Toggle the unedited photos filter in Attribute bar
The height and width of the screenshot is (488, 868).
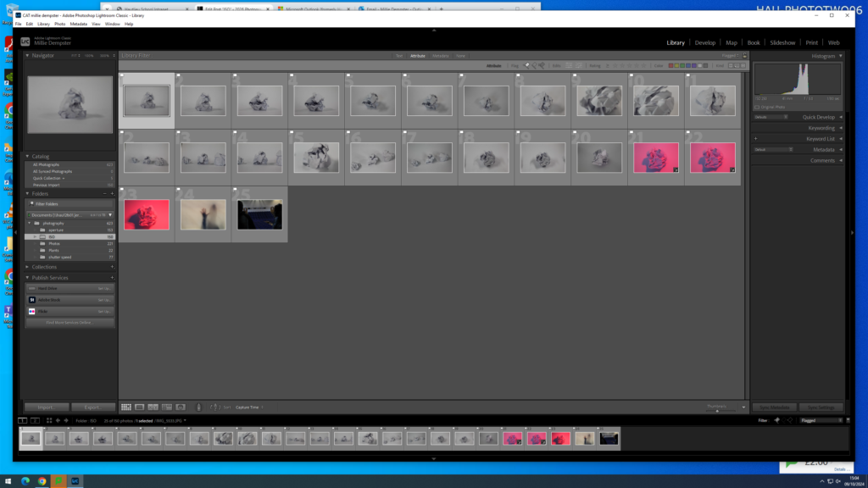tap(578, 66)
